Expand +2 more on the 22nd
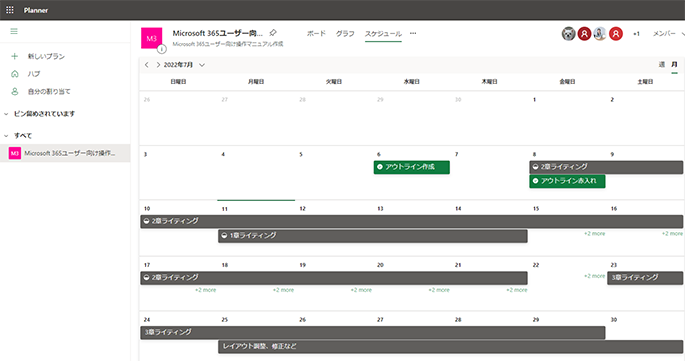Image resolution: width=685 pixels, height=361 pixels. [595, 276]
